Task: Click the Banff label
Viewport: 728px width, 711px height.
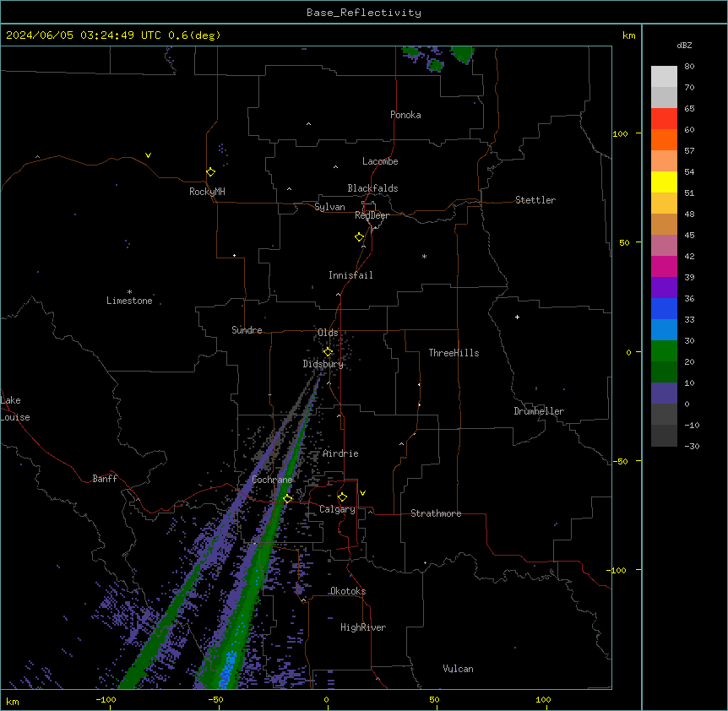Action: [105, 479]
